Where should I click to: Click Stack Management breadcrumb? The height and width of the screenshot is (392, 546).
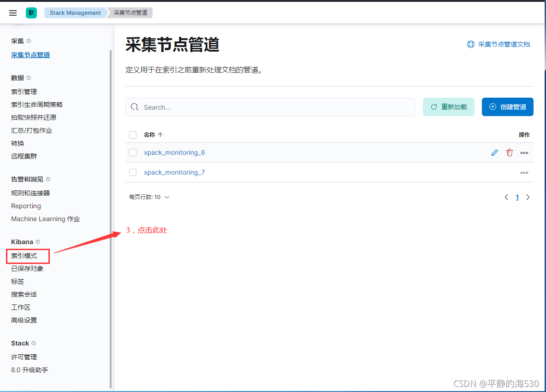click(75, 13)
